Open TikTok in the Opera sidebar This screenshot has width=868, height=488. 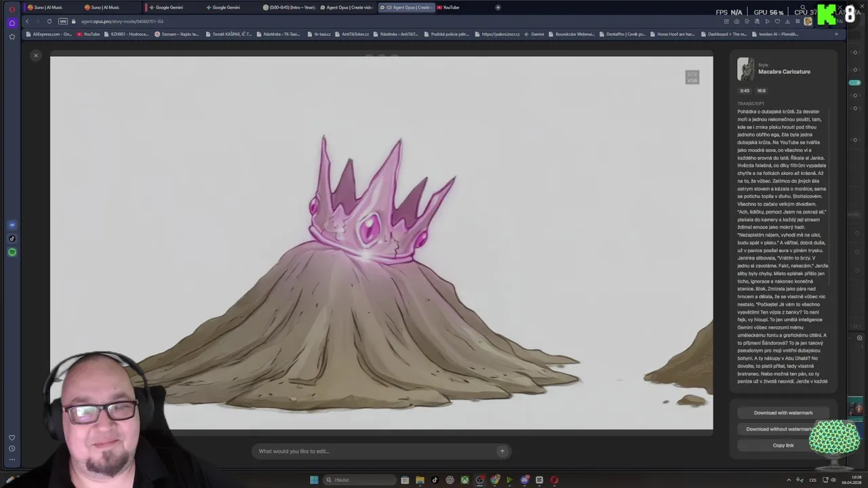pyautogui.click(x=12, y=239)
